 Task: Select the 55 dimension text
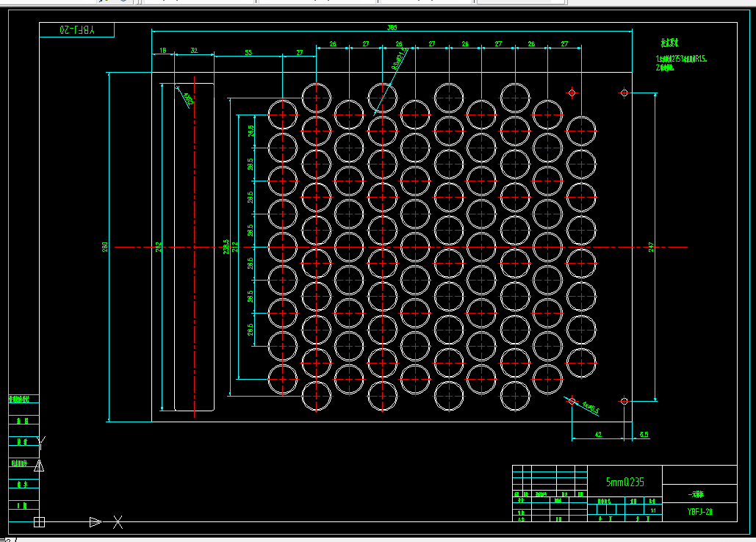point(248,52)
